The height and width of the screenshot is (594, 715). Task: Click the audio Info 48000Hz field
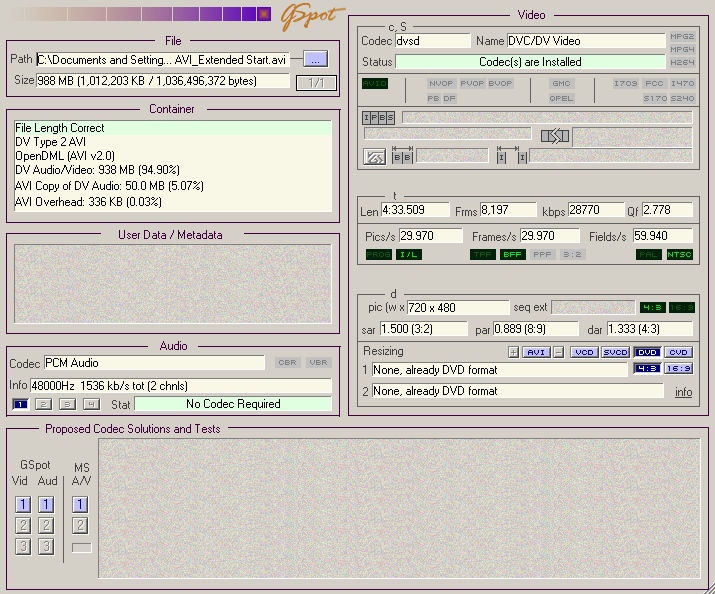click(181, 386)
